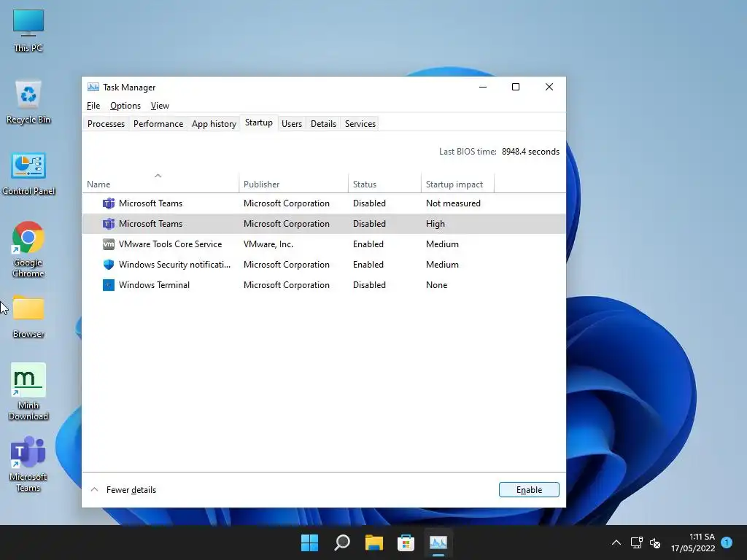Click Disabled status of Windows Terminal
This screenshot has width=747, height=560.
click(369, 285)
